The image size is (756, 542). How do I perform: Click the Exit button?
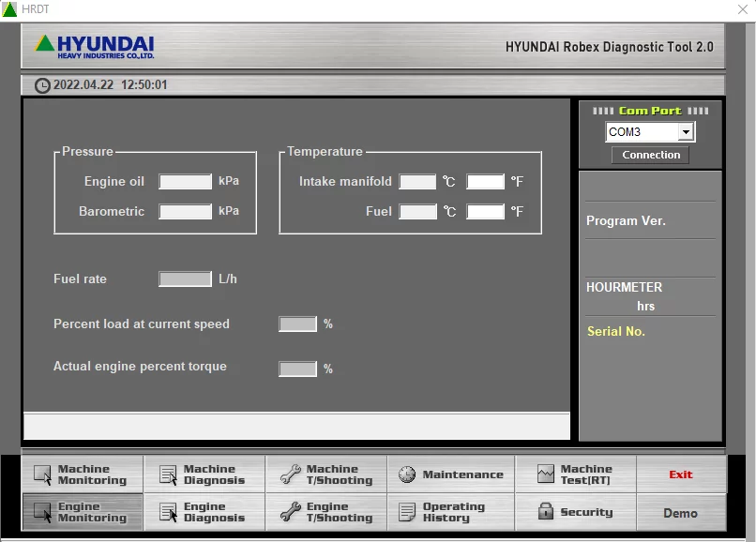tap(682, 474)
